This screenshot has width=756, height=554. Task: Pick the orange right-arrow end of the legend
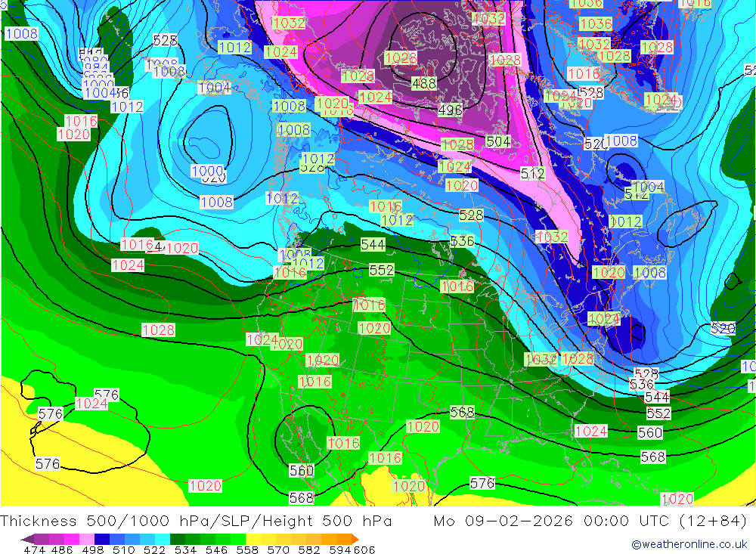point(355,539)
